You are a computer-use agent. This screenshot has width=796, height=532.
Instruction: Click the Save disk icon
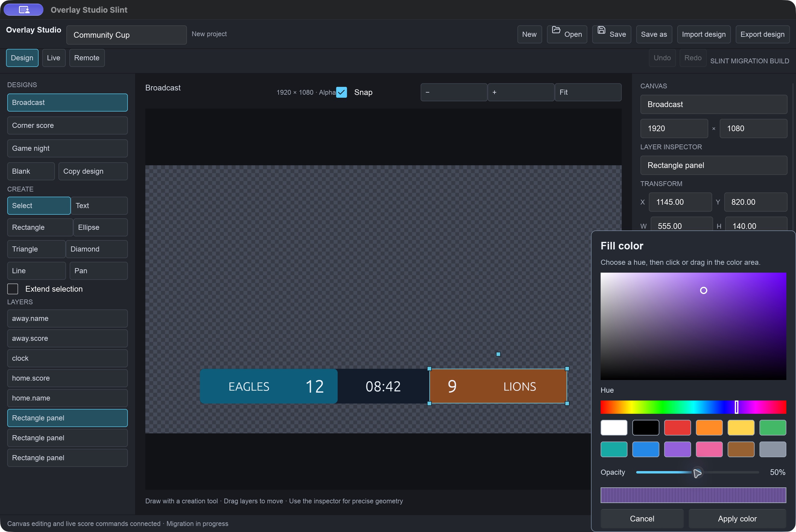601,30
